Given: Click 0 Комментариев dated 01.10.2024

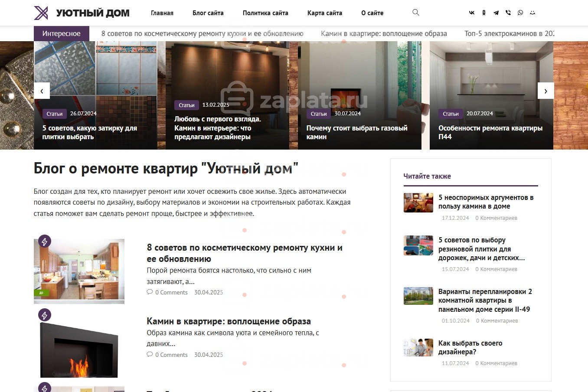Looking at the screenshot, I should coord(497,321).
